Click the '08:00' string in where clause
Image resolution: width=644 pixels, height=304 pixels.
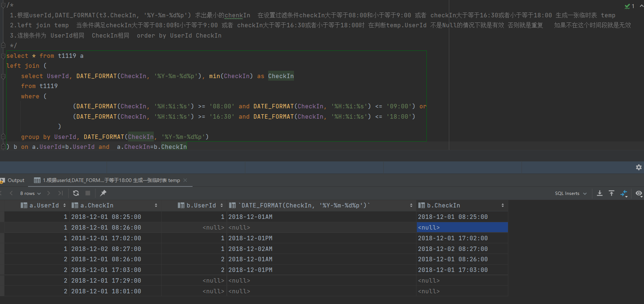pos(222,106)
